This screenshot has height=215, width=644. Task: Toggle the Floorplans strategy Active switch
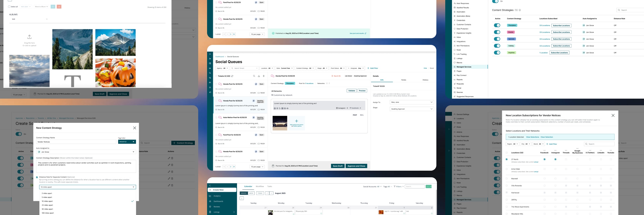pos(497,25)
